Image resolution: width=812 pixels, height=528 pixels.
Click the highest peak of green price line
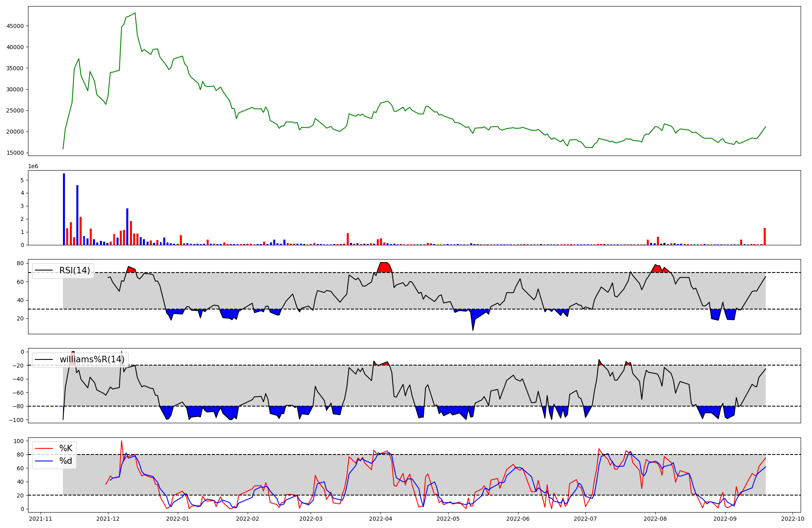click(x=135, y=13)
